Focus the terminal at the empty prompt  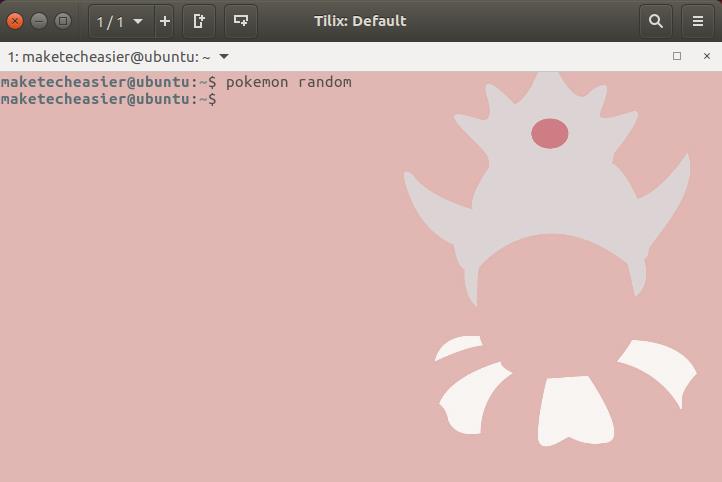click(109, 99)
